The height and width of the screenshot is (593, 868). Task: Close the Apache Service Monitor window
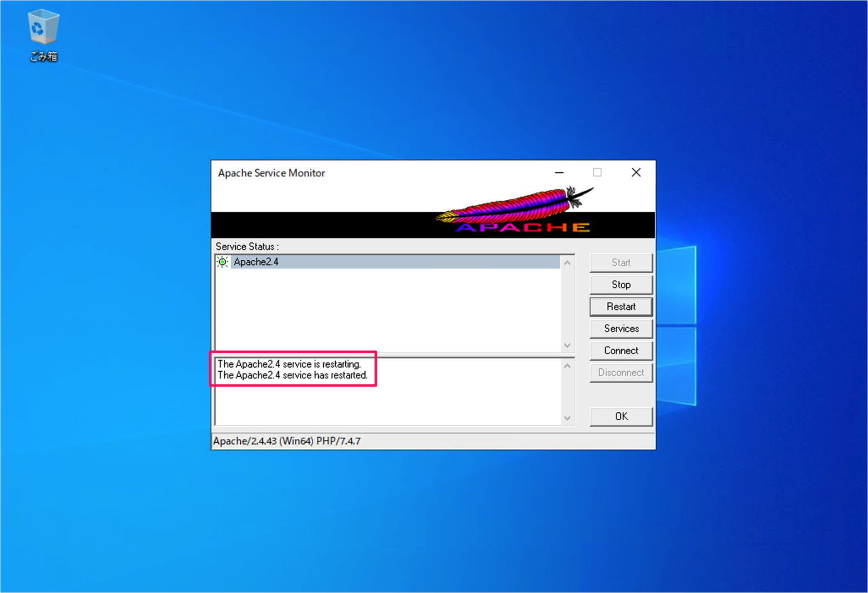click(x=636, y=172)
